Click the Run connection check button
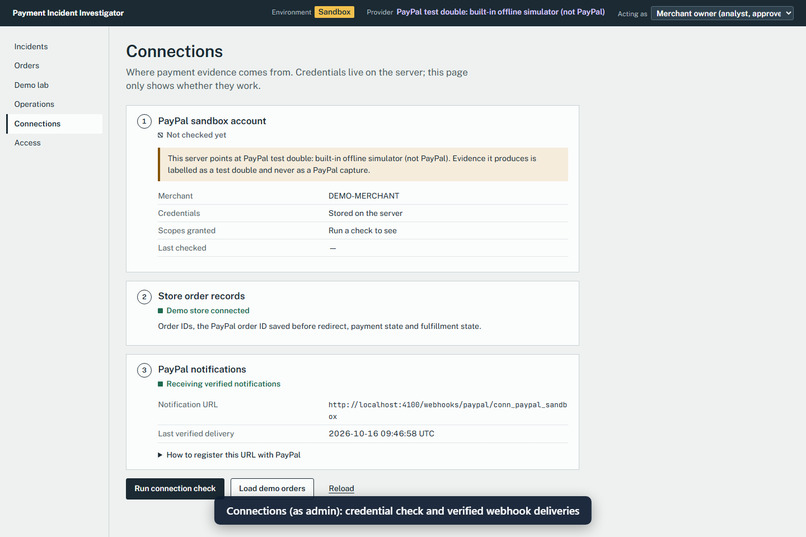The image size is (806, 537). coord(175,488)
